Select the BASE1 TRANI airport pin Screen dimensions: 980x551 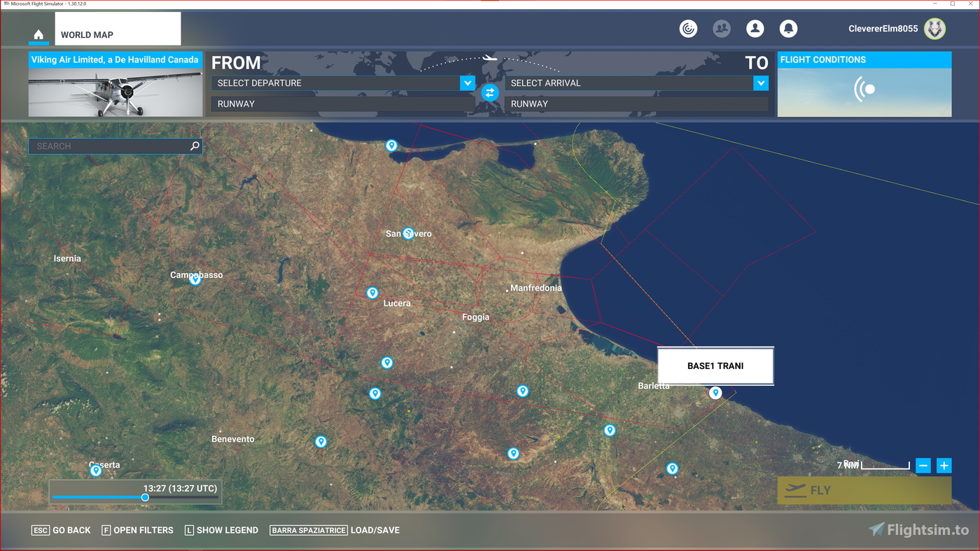click(x=715, y=393)
